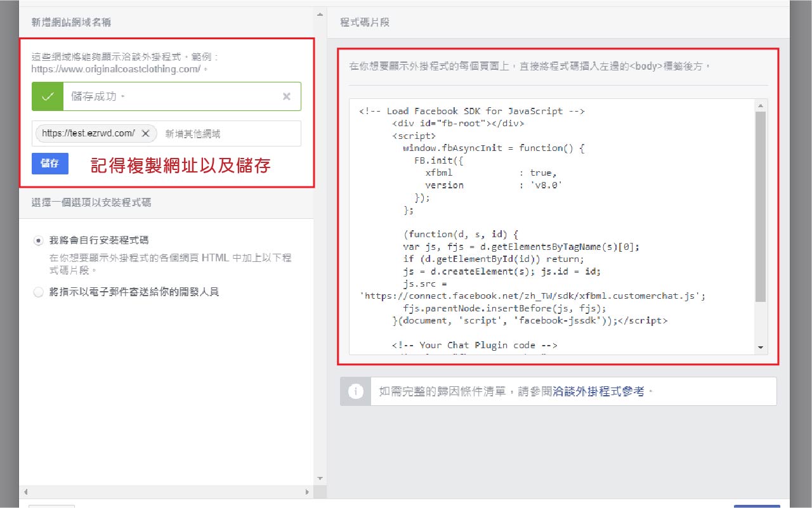Viewport: 812px width, 508px height.
Task: Click the green checkmark success icon
Action: [48, 96]
